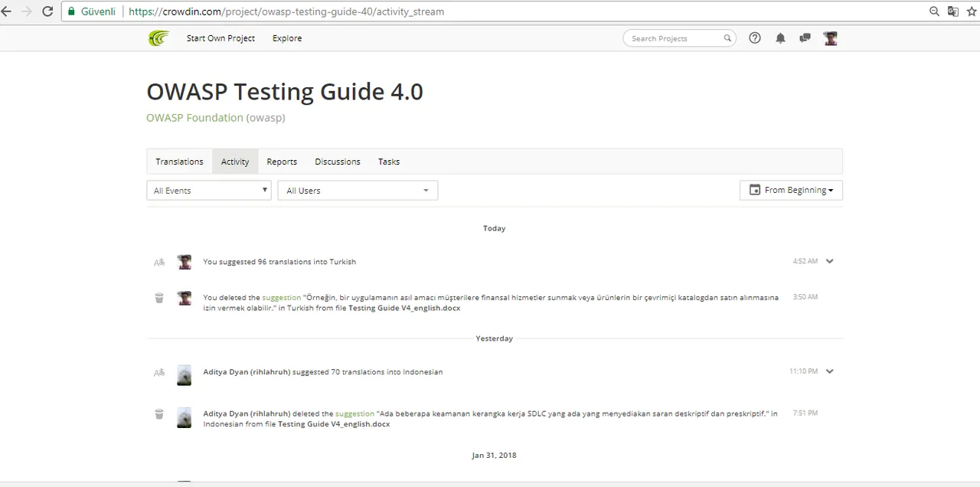Open the From Beginning date dropdown
The height and width of the screenshot is (487, 980).
(791, 190)
